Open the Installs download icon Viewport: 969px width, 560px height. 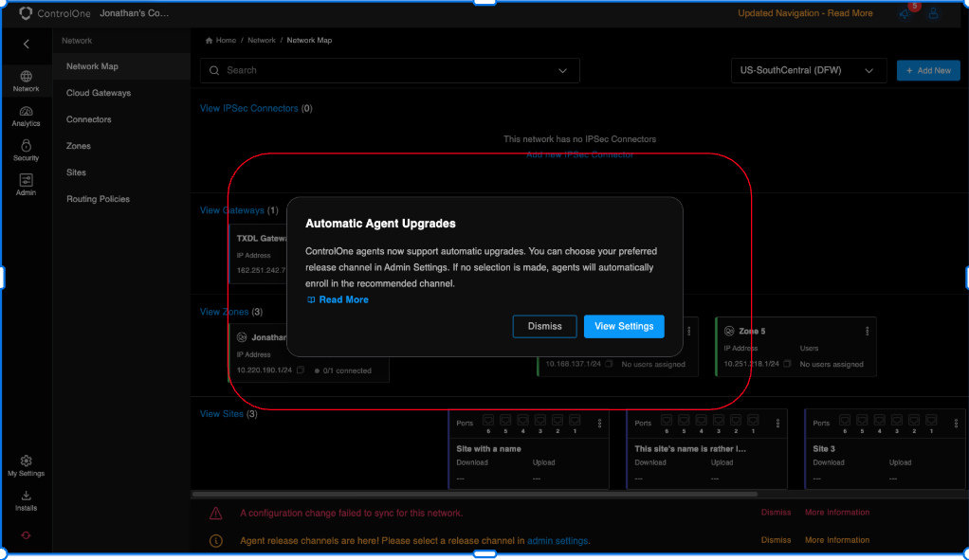click(26, 499)
